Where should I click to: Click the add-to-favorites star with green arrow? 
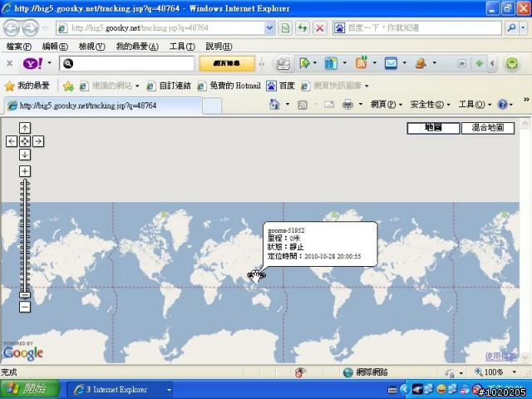pos(68,86)
